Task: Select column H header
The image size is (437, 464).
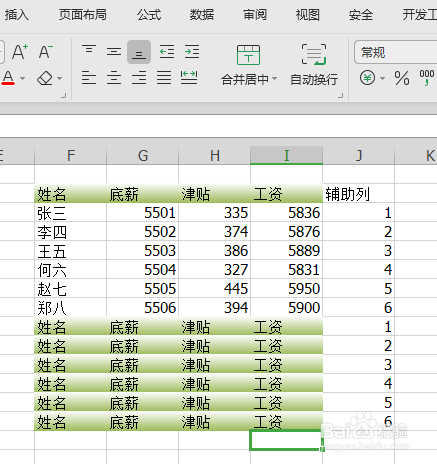Action: [x=215, y=155]
